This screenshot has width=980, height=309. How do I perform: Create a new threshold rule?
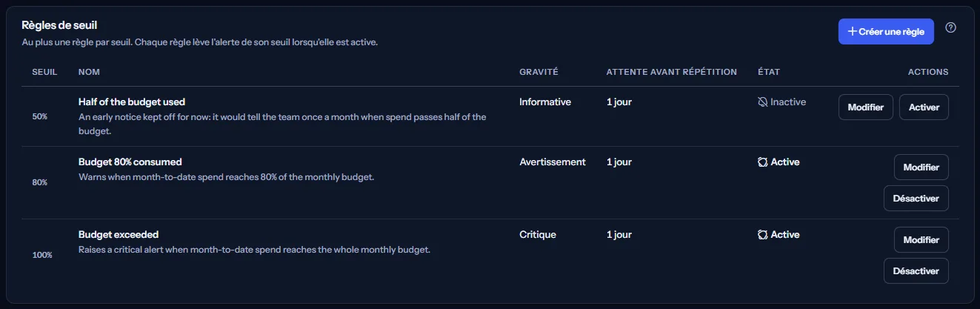point(886,32)
